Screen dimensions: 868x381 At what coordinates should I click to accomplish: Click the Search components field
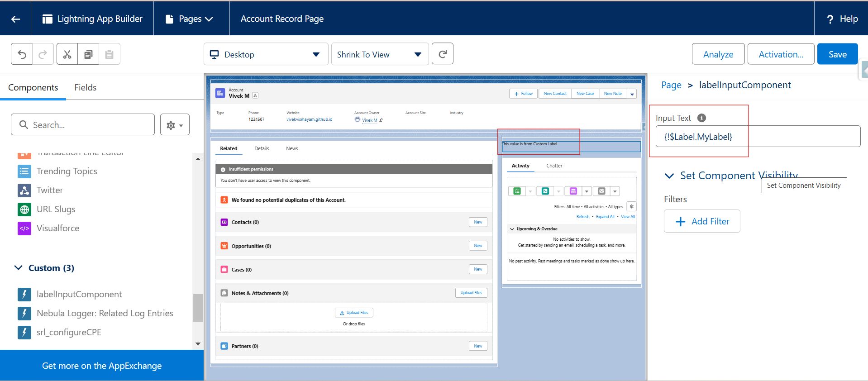tap(83, 124)
